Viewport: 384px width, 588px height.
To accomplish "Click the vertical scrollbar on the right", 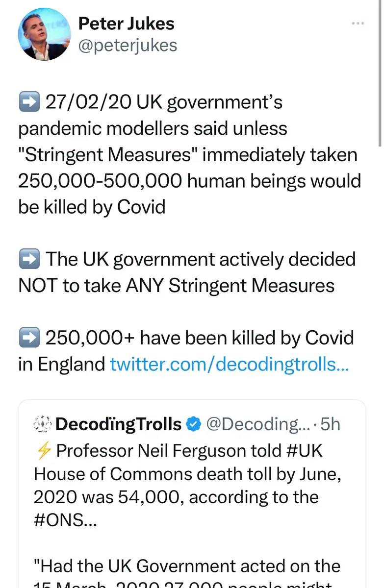I will 381,73.
